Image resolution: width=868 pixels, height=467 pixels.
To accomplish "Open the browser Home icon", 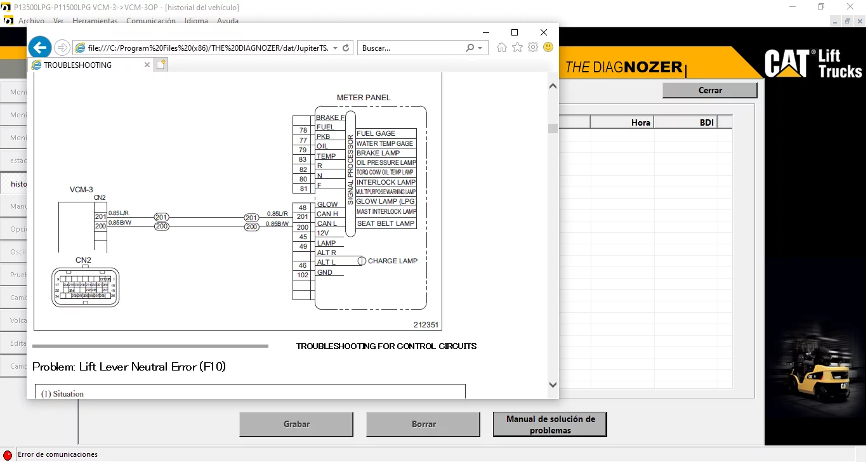I will click(501, 47).
